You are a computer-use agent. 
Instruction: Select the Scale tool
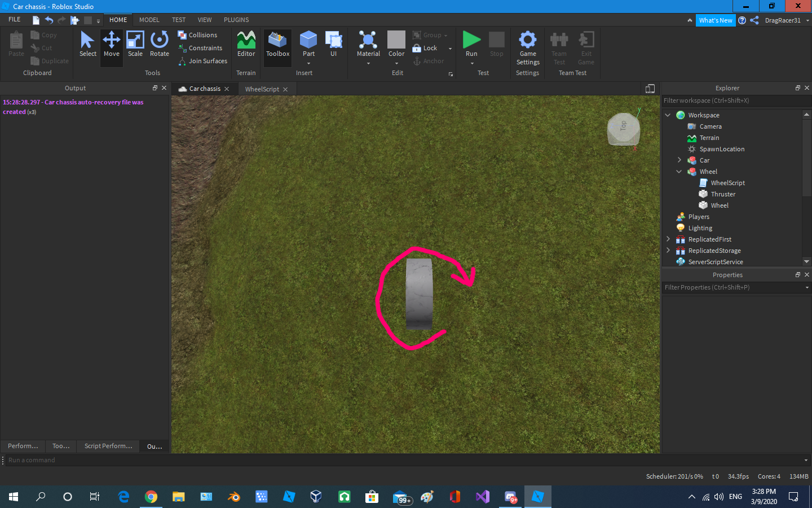(x=135, y=45)
